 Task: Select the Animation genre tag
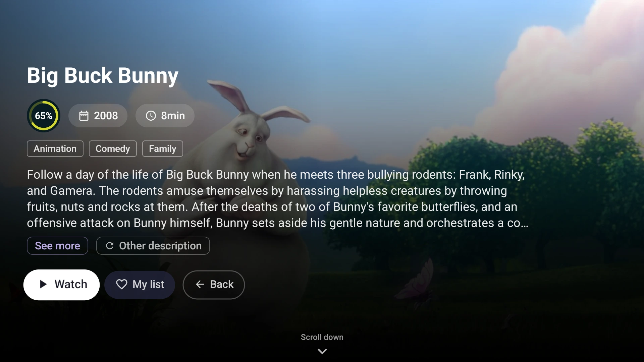[x=55, y=149]
